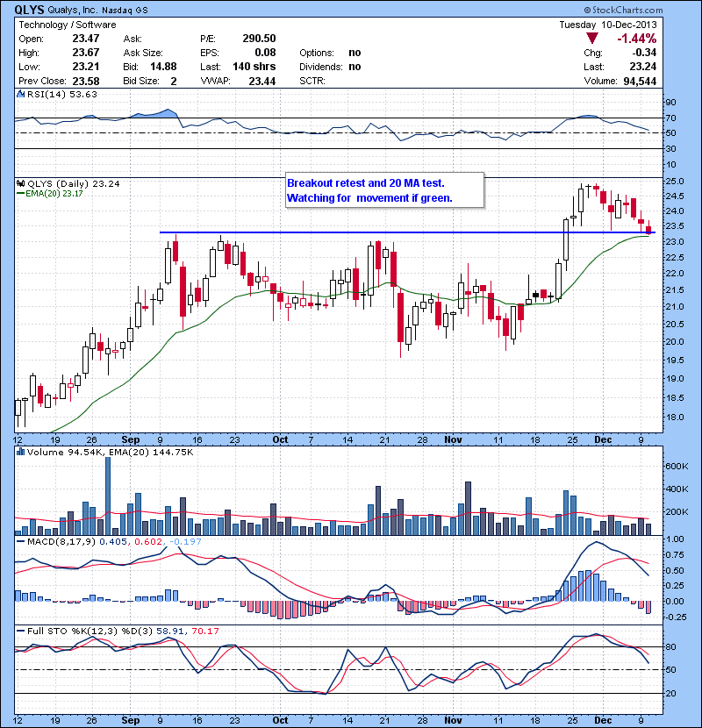This screenshot has height=728, width=702.
Task: Click the Dividends label
Action: tap(321, 67)
